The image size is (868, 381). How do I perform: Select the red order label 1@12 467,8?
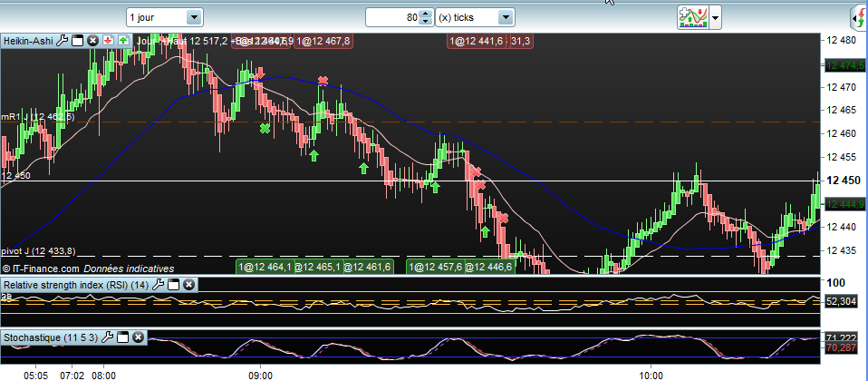323,41
